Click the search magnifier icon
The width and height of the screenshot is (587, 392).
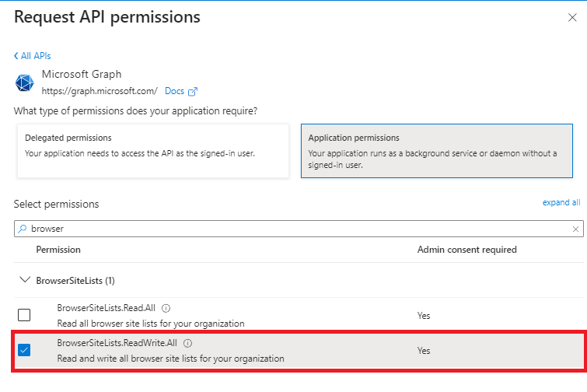[22, 229]
